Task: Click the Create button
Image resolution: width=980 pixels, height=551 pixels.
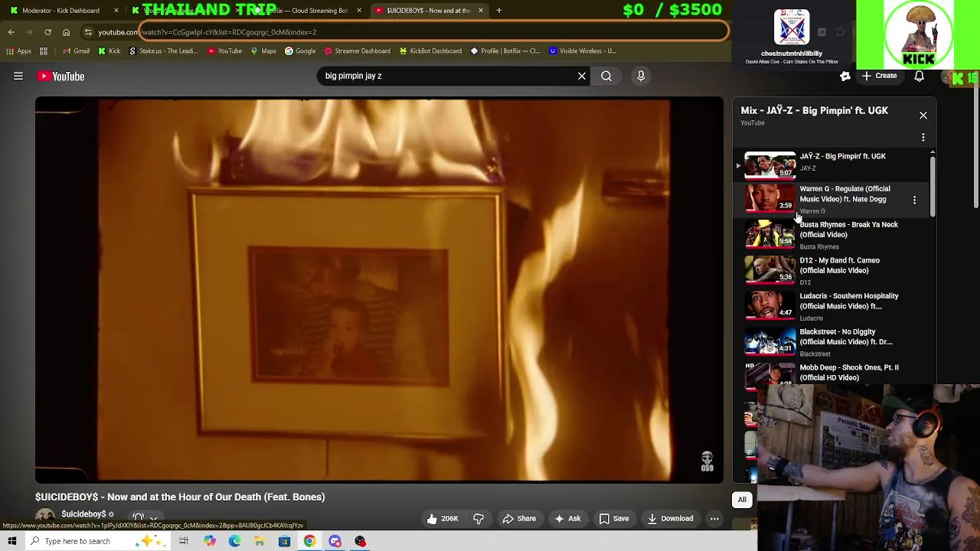Action: tap(879, 76)
